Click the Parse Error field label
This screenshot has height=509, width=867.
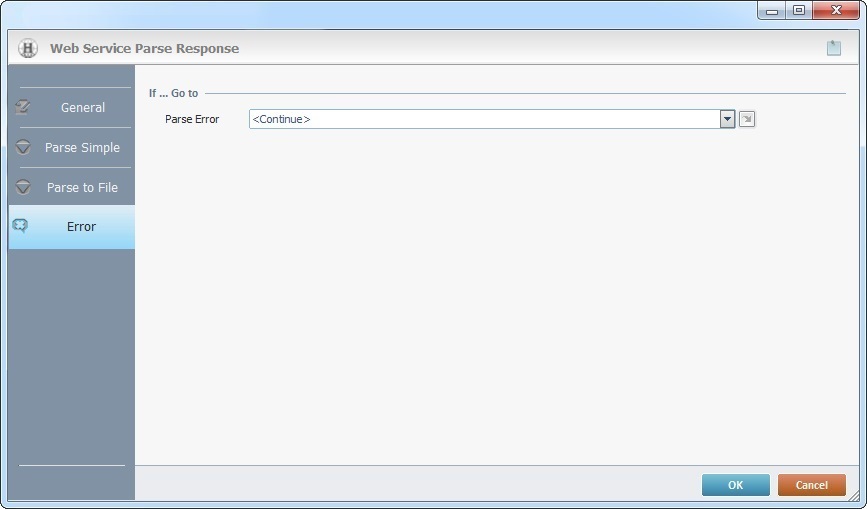tap(192, 119)
